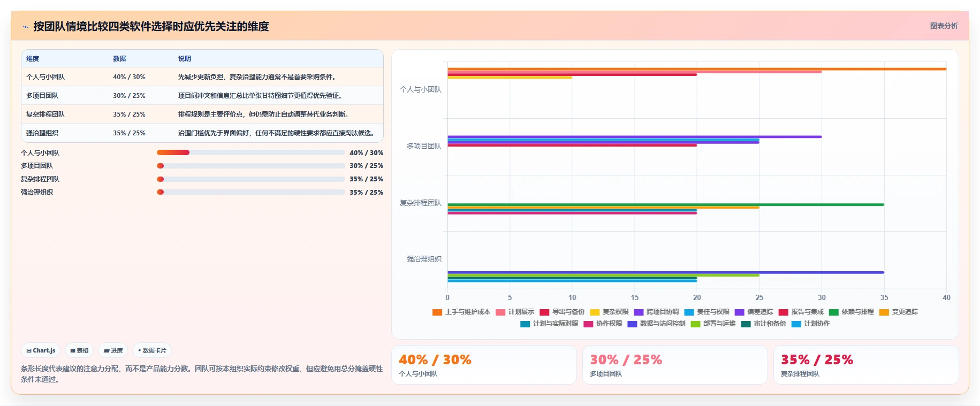Toggle the 责任与权限 legend item
Image resolution: width=980 pixels, height=406 pixels.
point(706,312)
